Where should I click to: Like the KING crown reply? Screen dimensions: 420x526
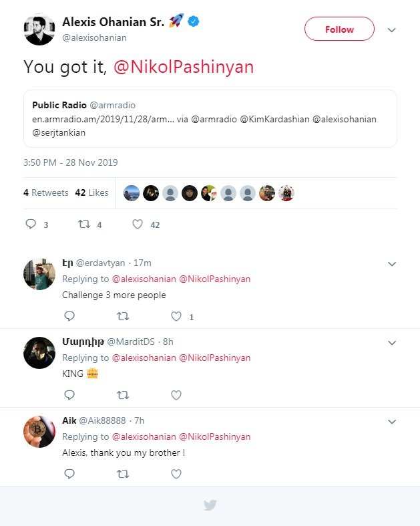click(x=176, y=395)
